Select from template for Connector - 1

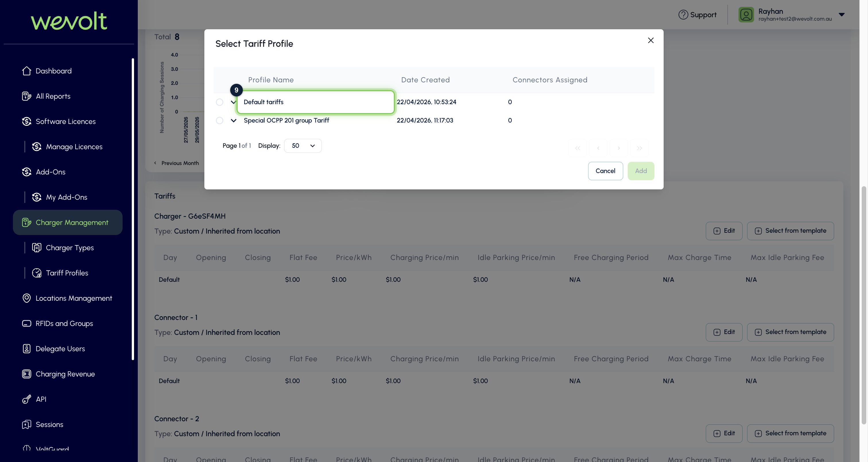[790, 332]
